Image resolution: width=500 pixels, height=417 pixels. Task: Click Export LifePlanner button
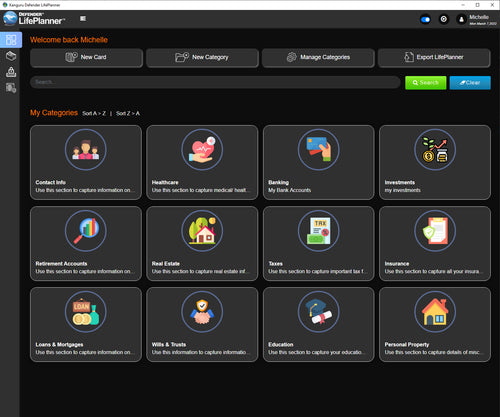[434, 58]
